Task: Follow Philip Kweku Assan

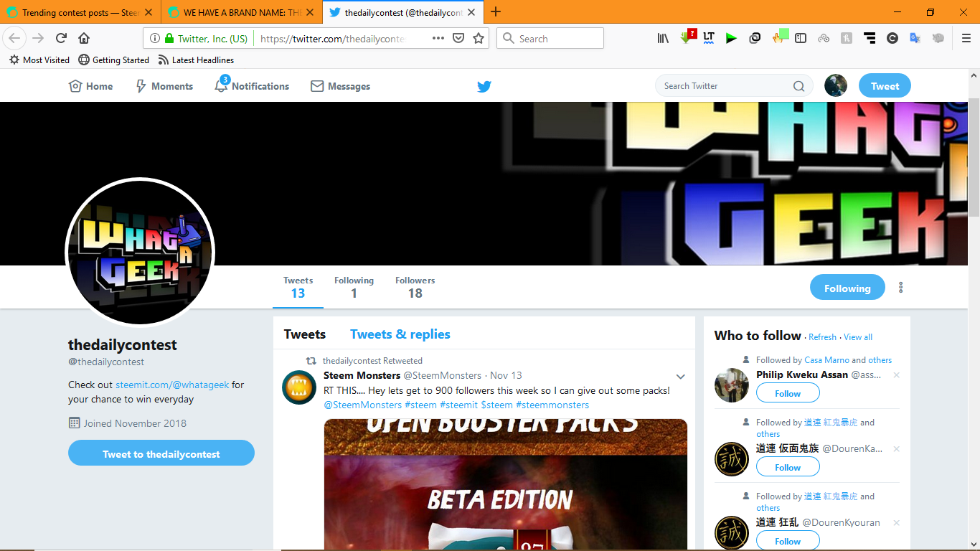Action: click(x=788, y=393)
